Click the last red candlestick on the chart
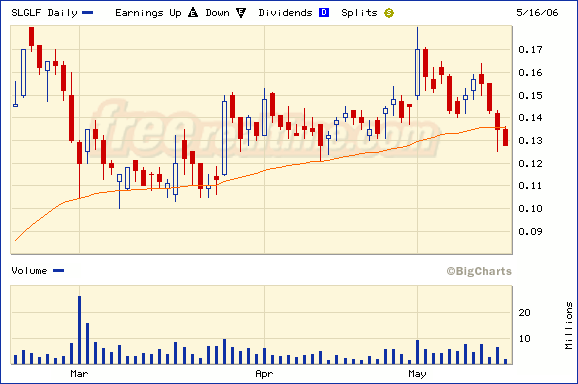The width and height of the screenshot is (578, 384). click(x=505, y=137)
